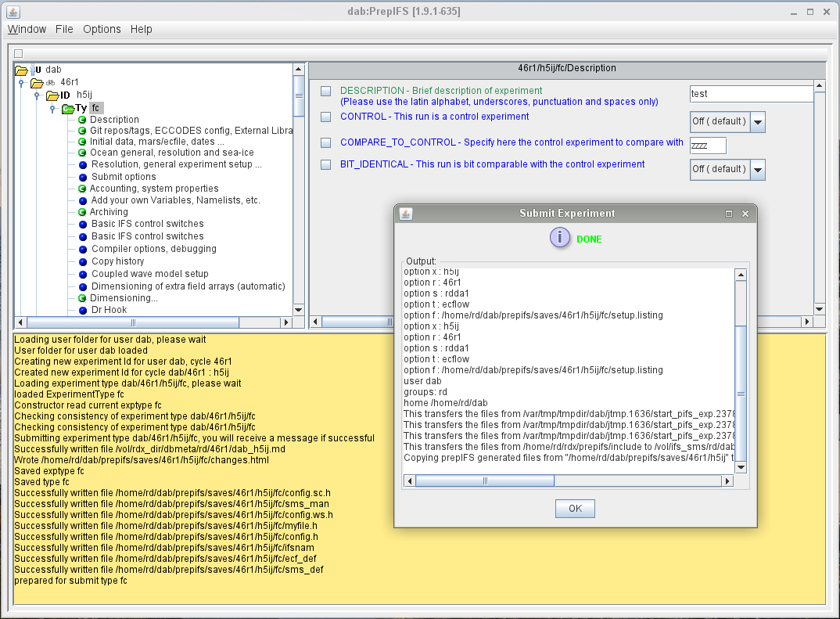Screen dimensions: 840x619
Task: Click the tree panel horizontal scroll-right arrow
Action: [286, 322]
